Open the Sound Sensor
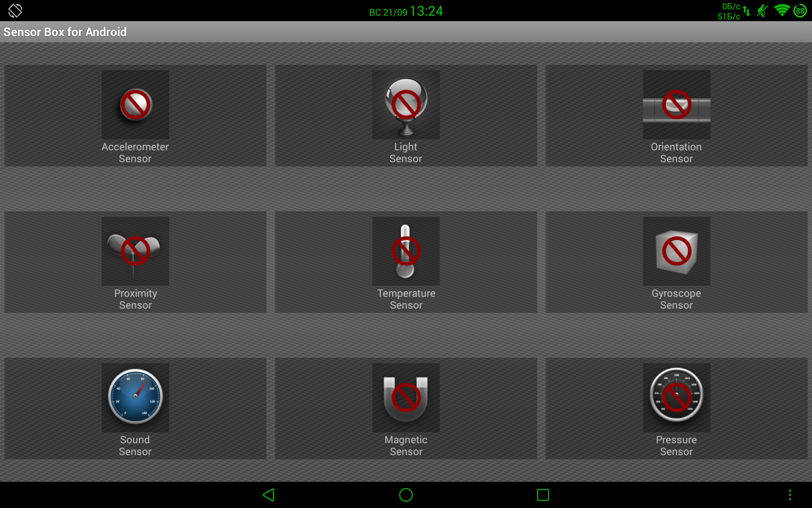The image size is (812, 508). pos(135,409)
